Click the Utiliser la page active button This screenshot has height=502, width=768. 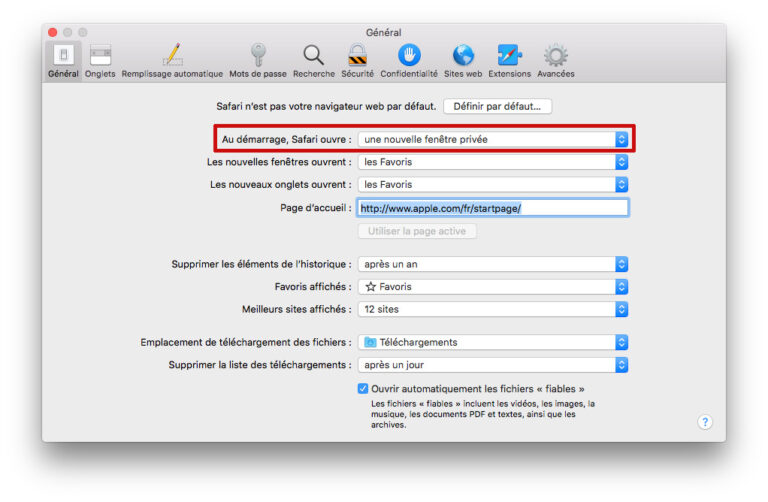[x=417, y=231]
